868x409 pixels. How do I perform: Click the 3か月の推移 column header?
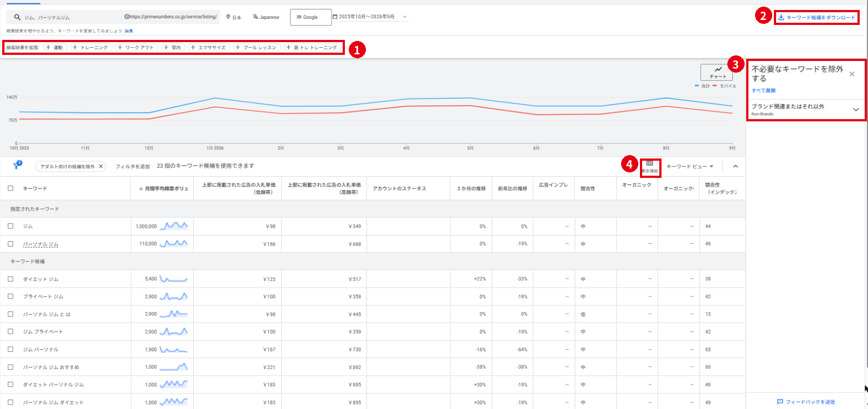(x=472, y=188)
